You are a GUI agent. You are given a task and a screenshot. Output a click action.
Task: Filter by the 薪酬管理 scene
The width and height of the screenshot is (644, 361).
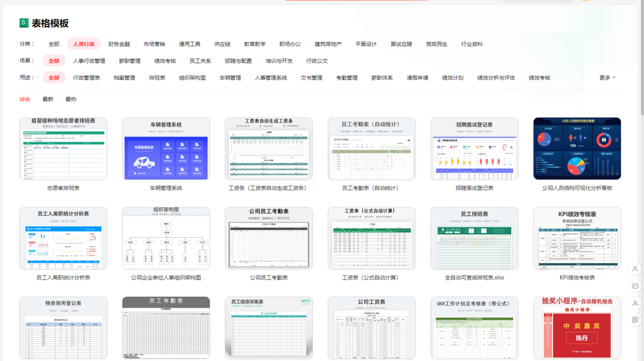pyautogui.click(x=130, y=61)
